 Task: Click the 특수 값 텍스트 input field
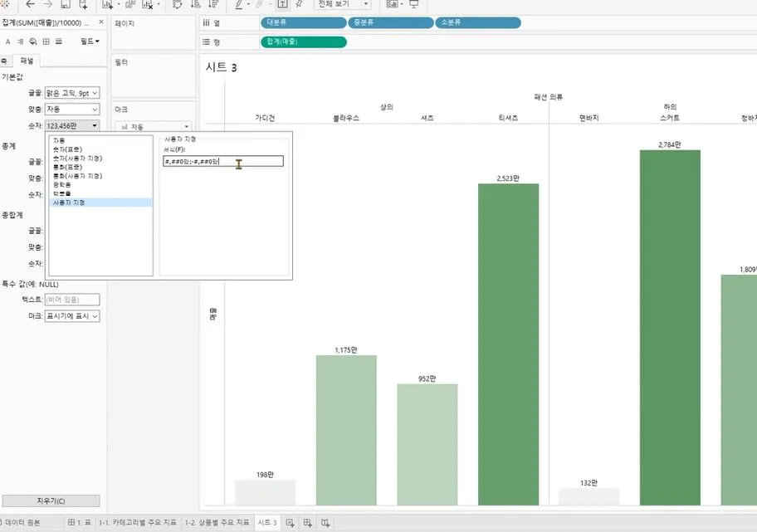pos(72,300)
